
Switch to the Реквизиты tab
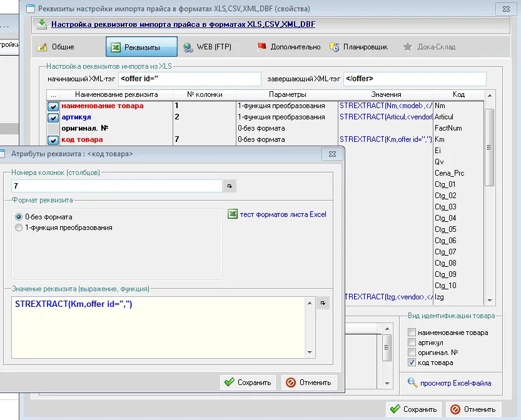[141, 47]
